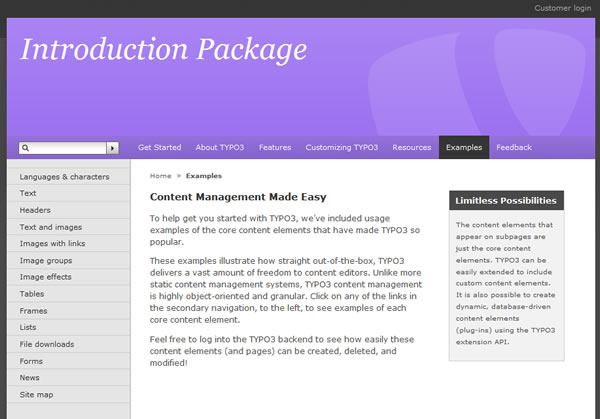Click the Forms sidebar item
Screen dimensions: 600x419
point(31,361)
